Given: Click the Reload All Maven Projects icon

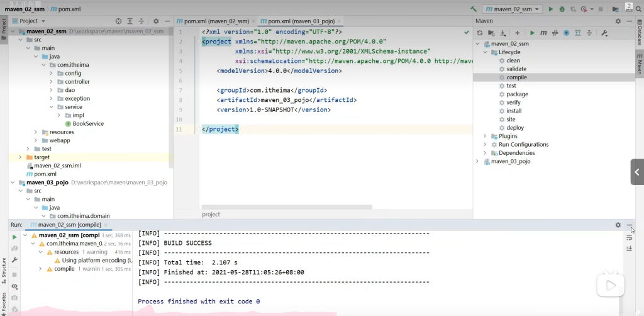Looking at the screenshot, I should tap(480, 33).
